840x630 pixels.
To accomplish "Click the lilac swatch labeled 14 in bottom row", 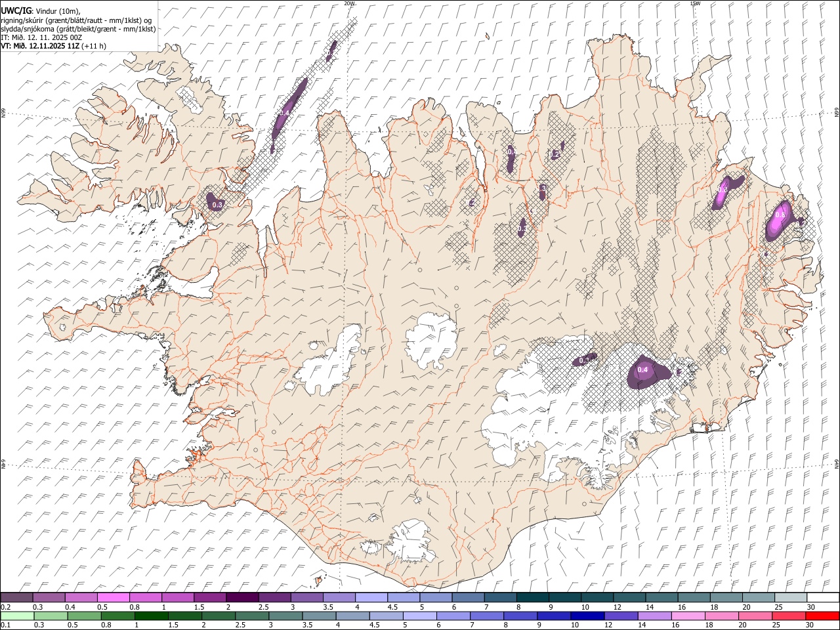I will [655, 616].
